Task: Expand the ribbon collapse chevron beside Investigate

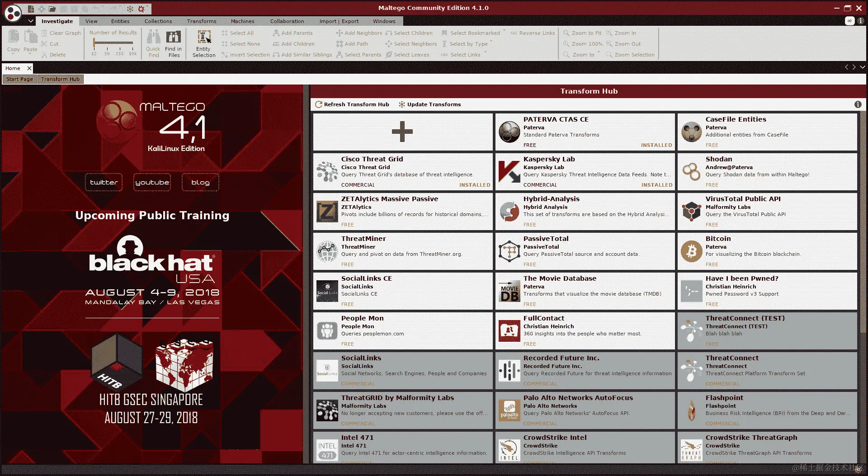Action: [x=30, y=21]
